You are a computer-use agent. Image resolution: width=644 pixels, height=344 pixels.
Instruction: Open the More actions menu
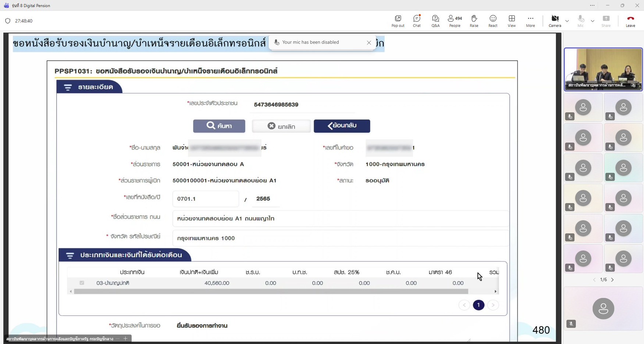pyautogui.click(x=530, y=21)
